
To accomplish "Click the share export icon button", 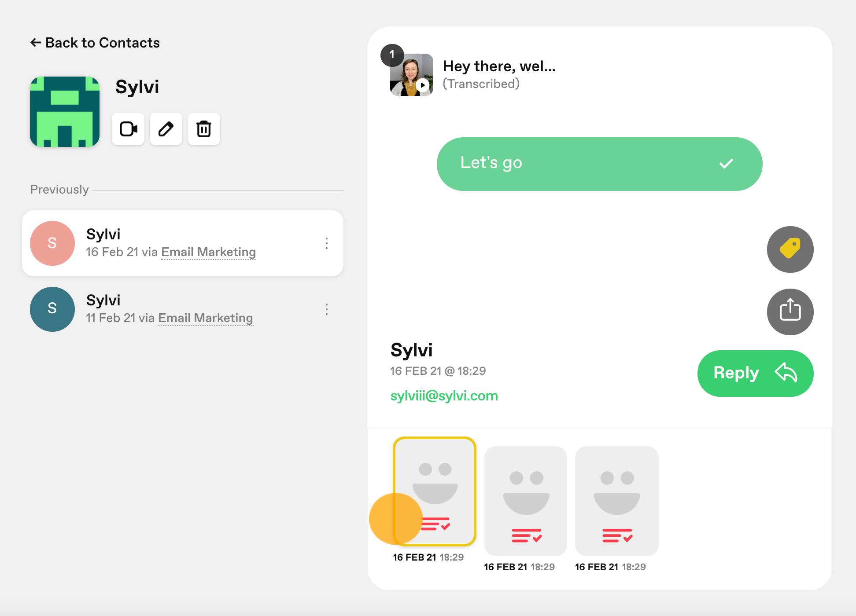I will coord(790,312).
